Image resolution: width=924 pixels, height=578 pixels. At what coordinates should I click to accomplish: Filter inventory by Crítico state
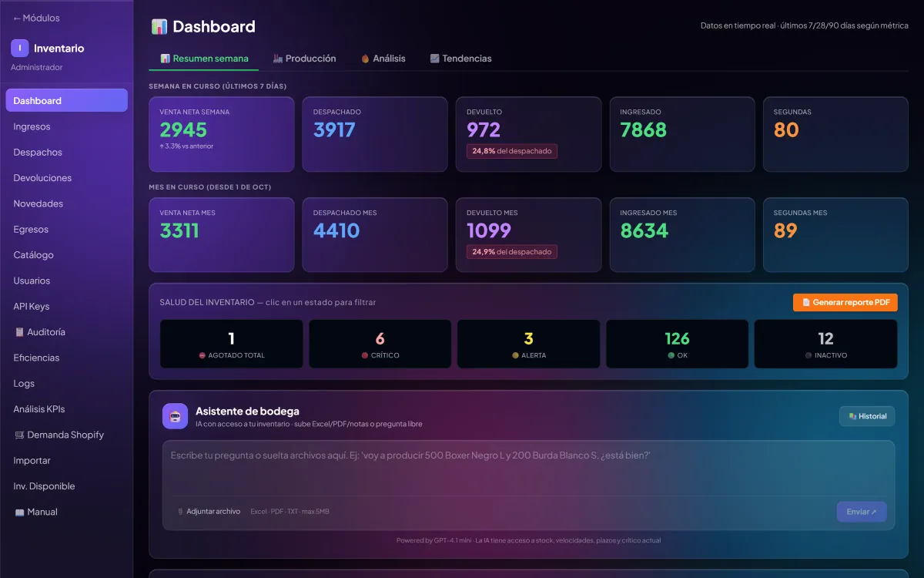point(380,344)
